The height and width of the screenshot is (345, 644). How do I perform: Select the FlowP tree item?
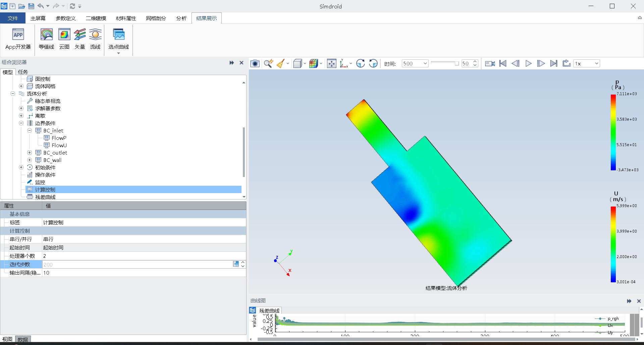point(59,138)
